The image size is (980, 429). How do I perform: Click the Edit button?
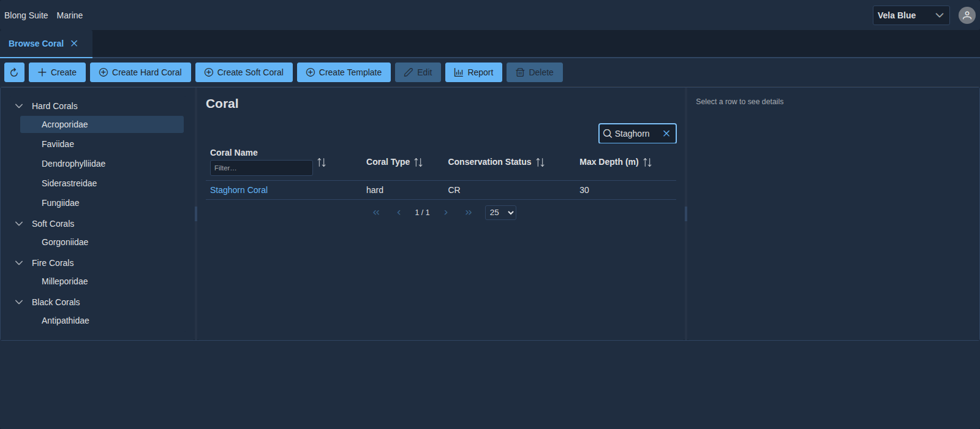[418, 72]
